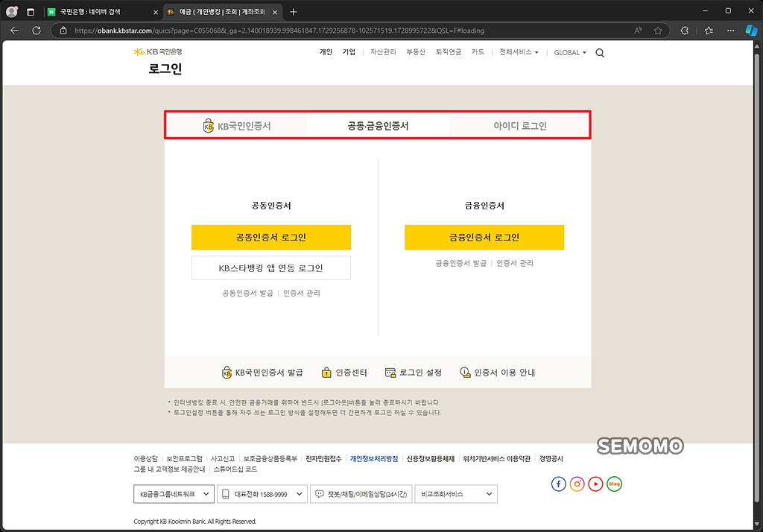Switch to the 아이디 로그인 tab
The height and width of the screenshot is (532, 763).
point(519,126)
